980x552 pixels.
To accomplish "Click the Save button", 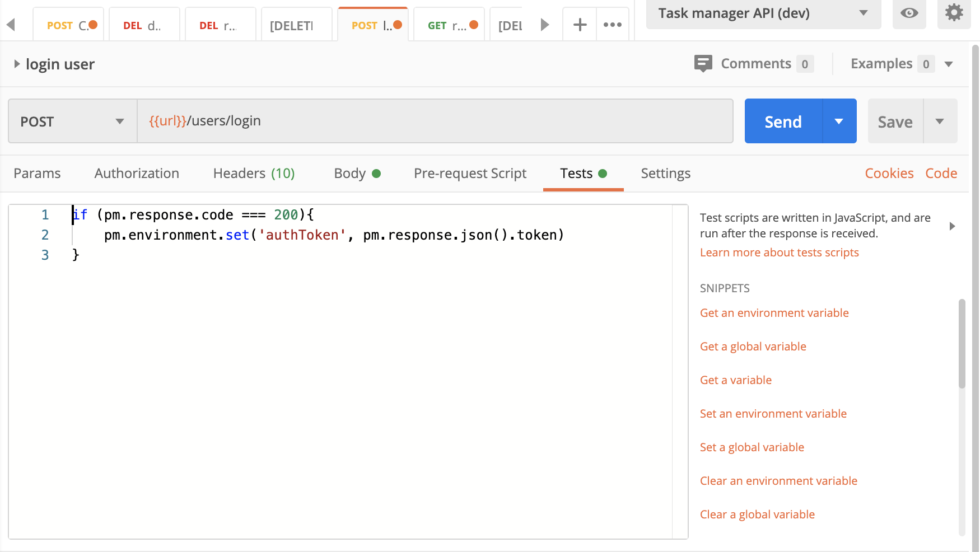I will tap(895, 121).
